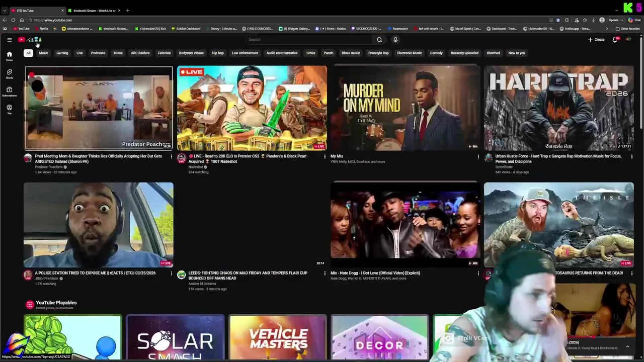The image size is (644, 362).
Task: Open the Murder On My Mind thumbnail
Action: [405, 108]
